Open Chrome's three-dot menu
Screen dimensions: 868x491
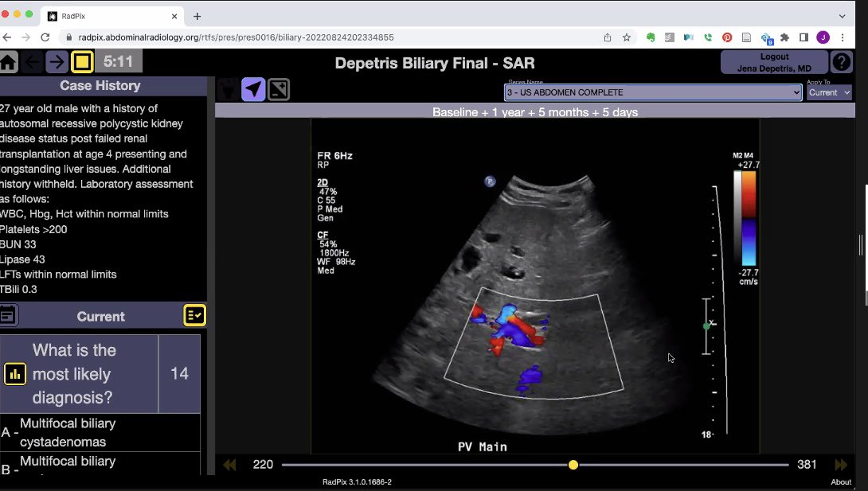(843, 37)
